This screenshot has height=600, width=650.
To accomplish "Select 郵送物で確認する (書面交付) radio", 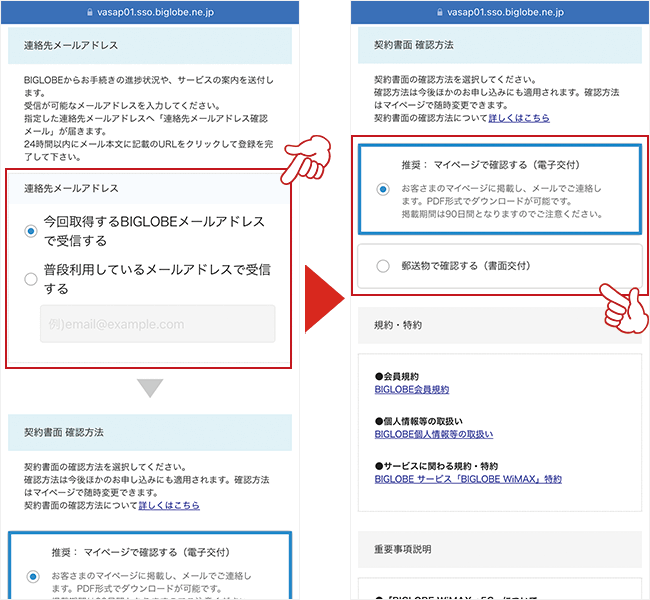I will point(383,266).
